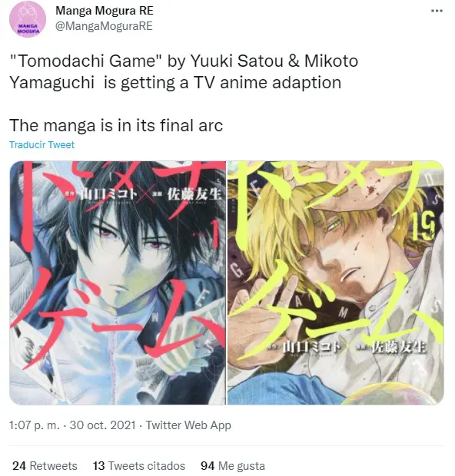Viewport: 455px width, 476px height.
Task: Open the three-dot more options menu
Action: [x=437, y=11]
